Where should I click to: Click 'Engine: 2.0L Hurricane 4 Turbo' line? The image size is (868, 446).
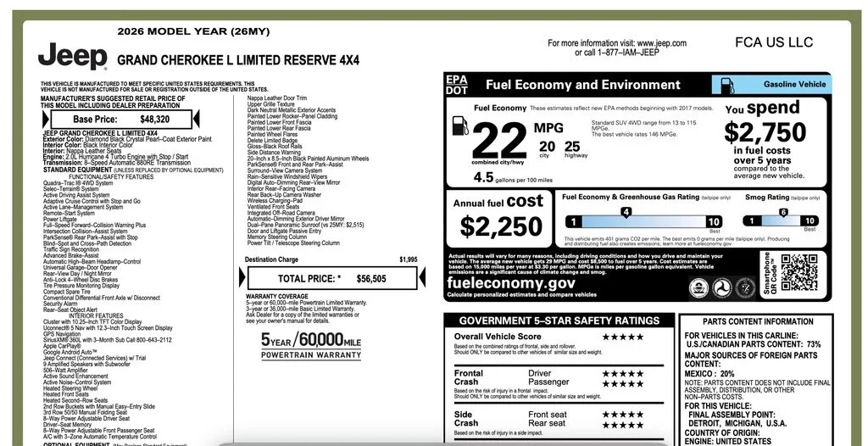point(115,157)
